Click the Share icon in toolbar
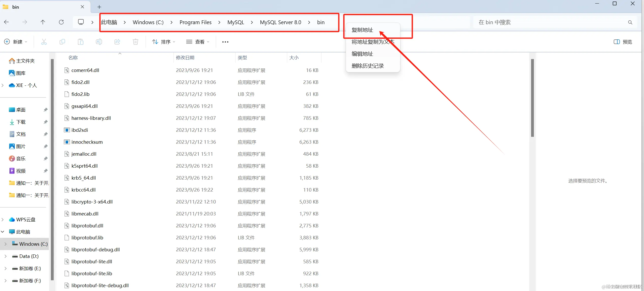 coord(117,42)
